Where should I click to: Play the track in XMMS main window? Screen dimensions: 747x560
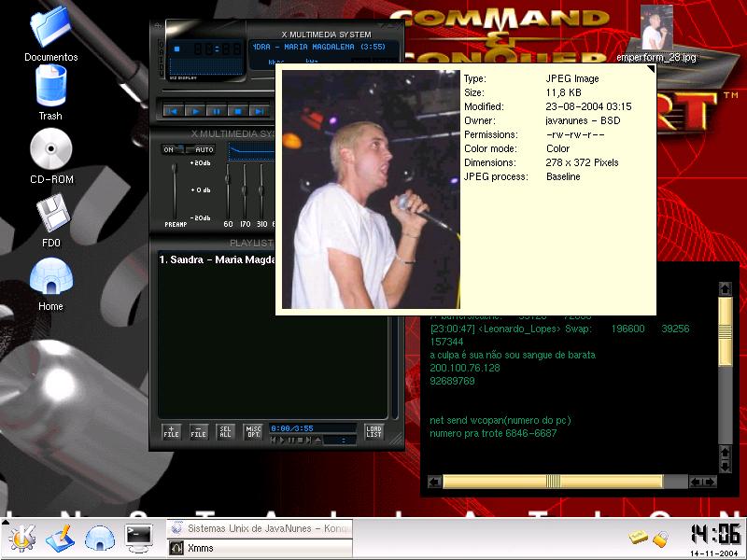[195, 111]
